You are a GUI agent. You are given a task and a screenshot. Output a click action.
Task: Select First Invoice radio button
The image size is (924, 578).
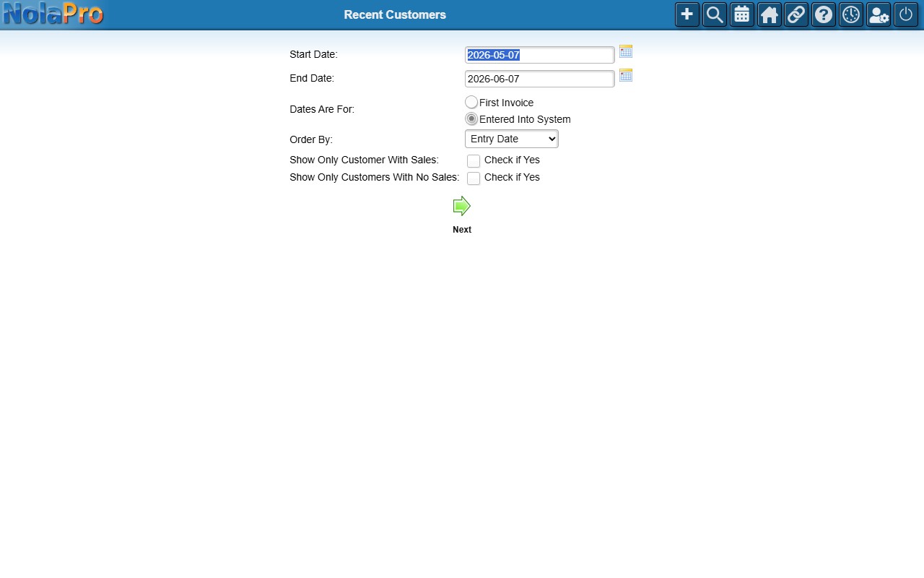[471, 103]
